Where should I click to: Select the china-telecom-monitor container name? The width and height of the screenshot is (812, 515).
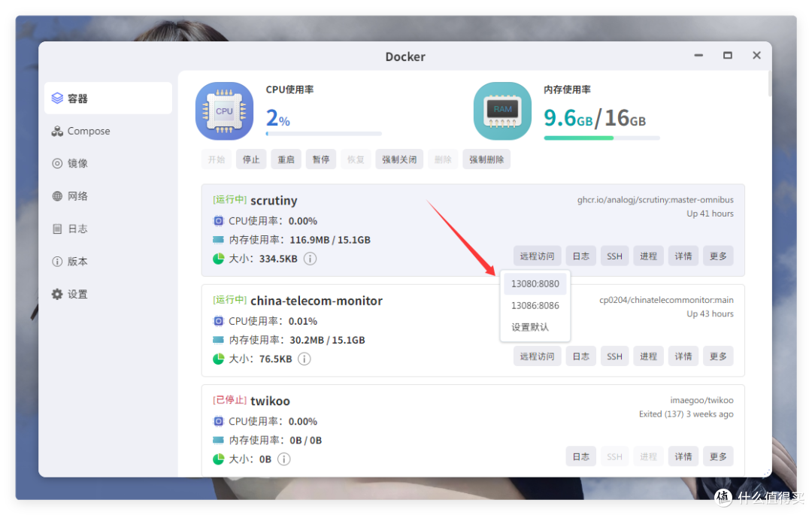click(x=317, y=301)
